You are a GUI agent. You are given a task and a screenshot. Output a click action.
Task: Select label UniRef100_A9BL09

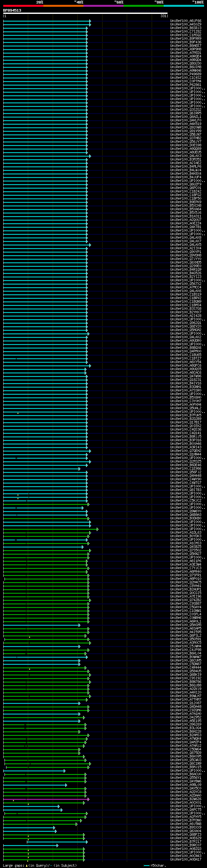pyautogui.click(x=186, y=785)
